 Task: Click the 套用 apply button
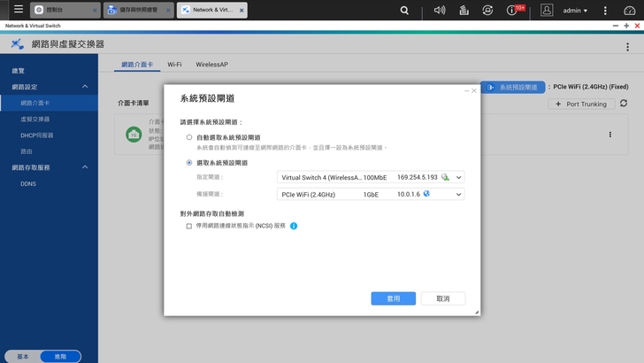(x=393, y=299)
